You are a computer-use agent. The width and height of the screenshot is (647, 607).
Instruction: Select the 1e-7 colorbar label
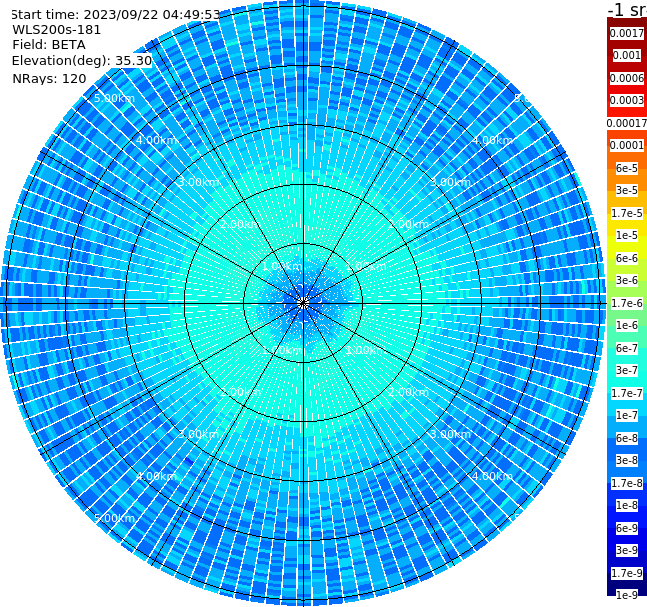pyautogui.click(x=627, y=415)
